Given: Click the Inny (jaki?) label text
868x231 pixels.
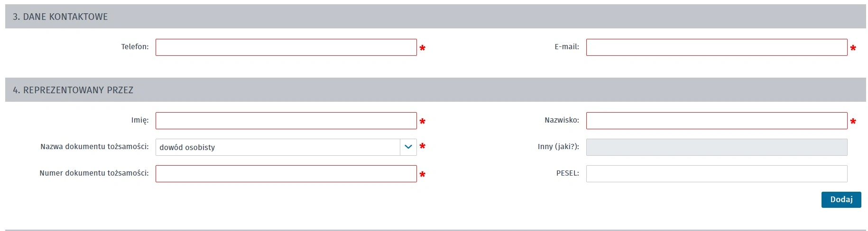Looking at the screenshot, I should 558,147.
